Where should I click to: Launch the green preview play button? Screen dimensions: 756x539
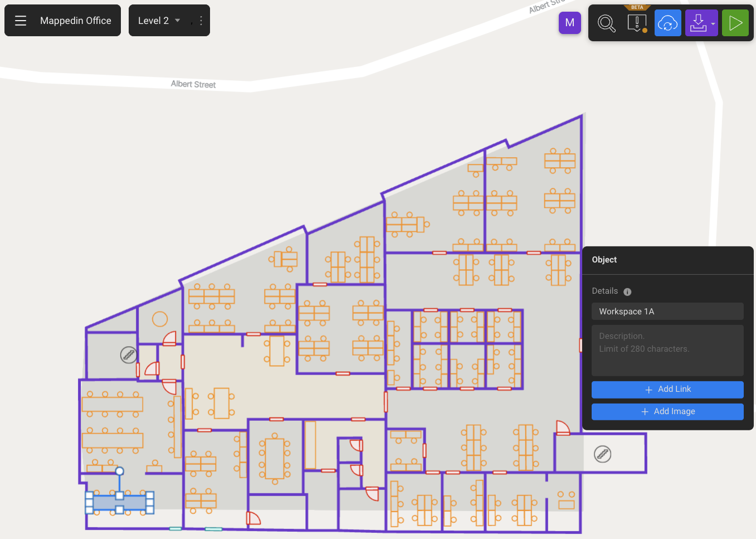click(x=735, y=23)
